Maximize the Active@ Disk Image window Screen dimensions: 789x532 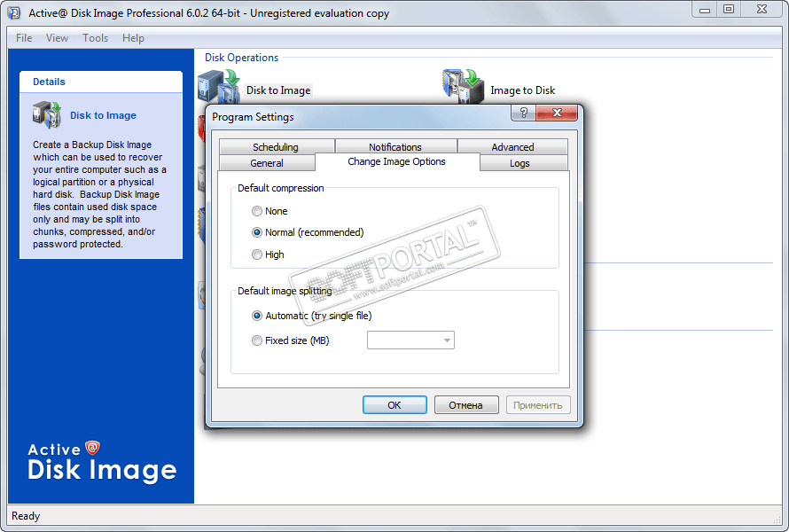point(728,10)
